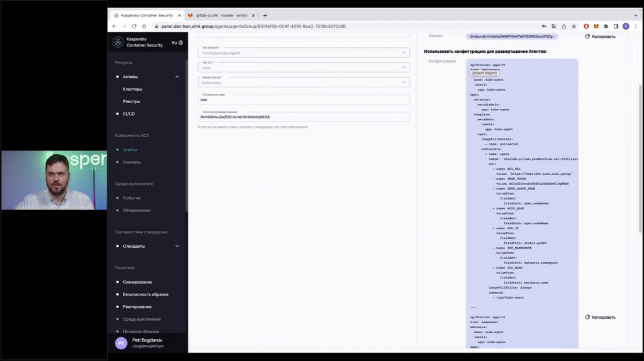
Task: Open Активы in the sidebar
Action: tap(130, 77)
